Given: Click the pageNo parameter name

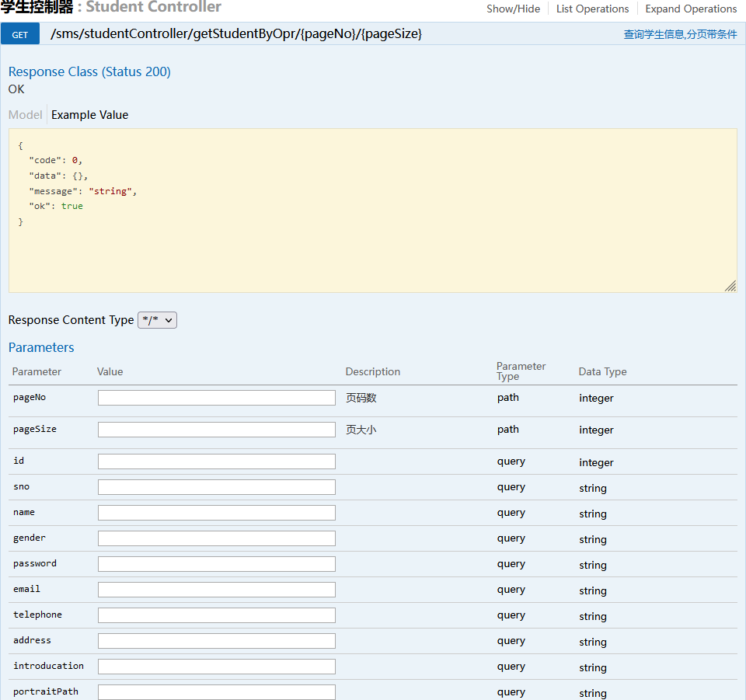Looking at the screenshot, I should (x=30, y=398).
